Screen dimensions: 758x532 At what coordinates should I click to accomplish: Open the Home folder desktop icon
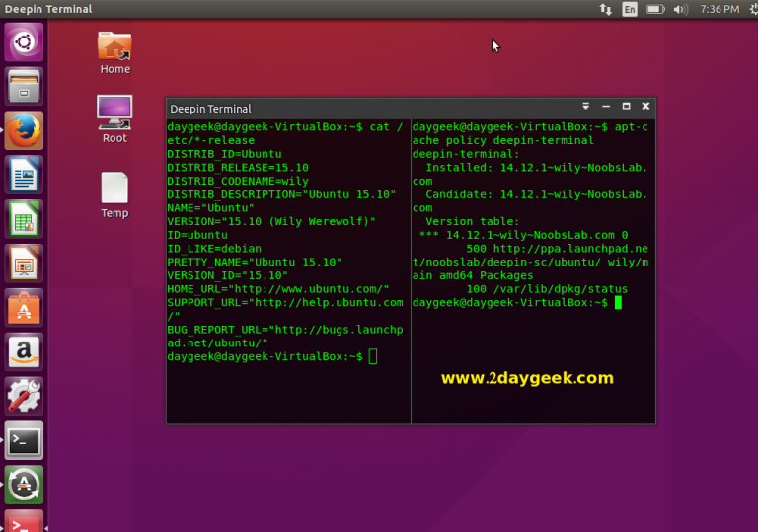pos(114,52)
